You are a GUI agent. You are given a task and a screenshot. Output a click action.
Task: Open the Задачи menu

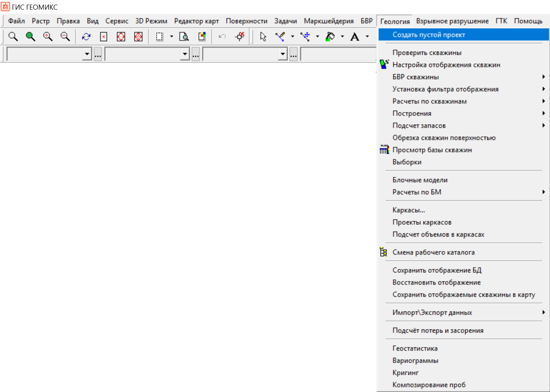point(286,21)
